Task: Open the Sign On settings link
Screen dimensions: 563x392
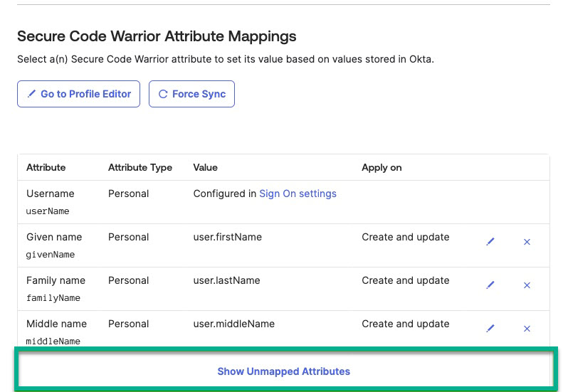Action: (298, 194)
